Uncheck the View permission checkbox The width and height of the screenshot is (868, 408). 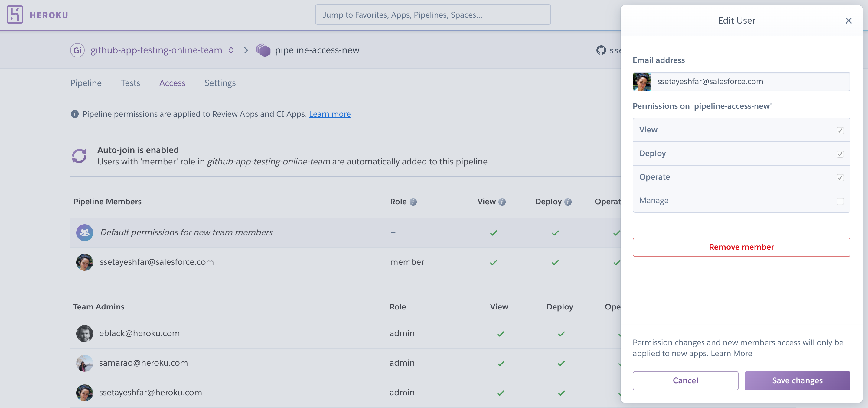(840, 130)
